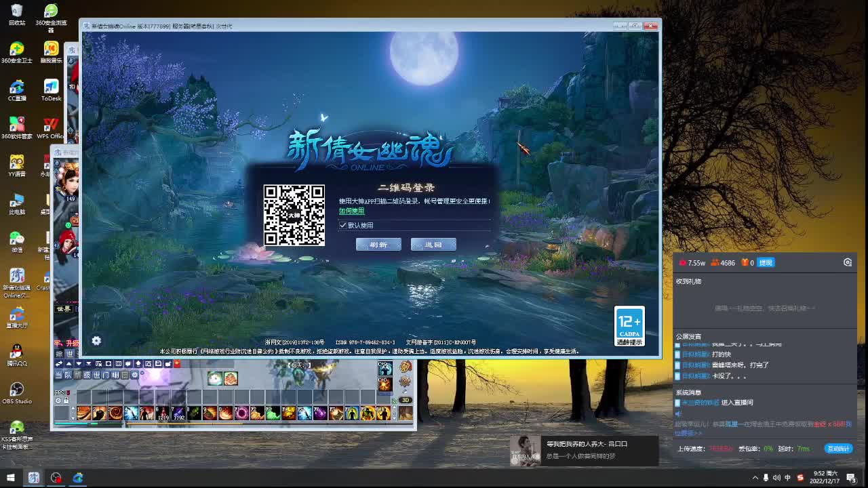This screenshot has height=488, width=868.
Task: Open 此电脑 desktop icon
Action: point(17,204)
